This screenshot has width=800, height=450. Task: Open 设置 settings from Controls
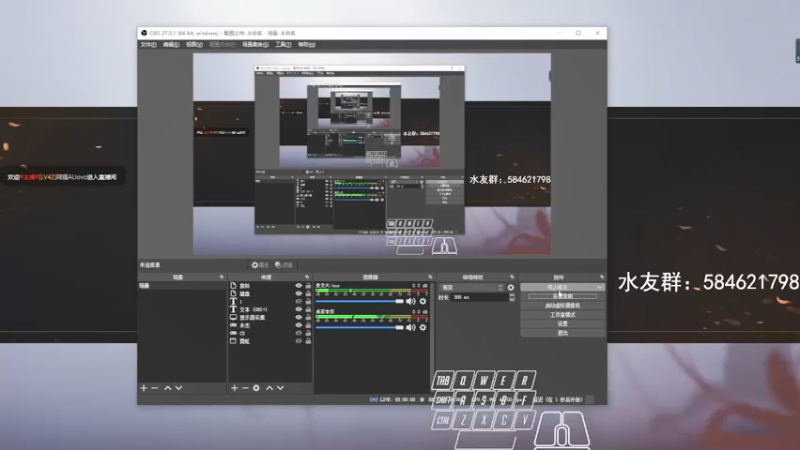point(562,324)
